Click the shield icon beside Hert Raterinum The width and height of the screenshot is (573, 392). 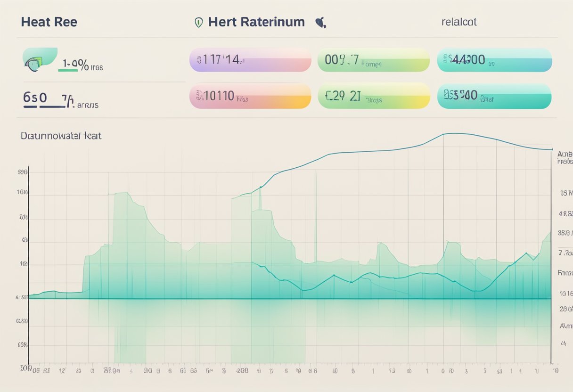coord(199,23)
